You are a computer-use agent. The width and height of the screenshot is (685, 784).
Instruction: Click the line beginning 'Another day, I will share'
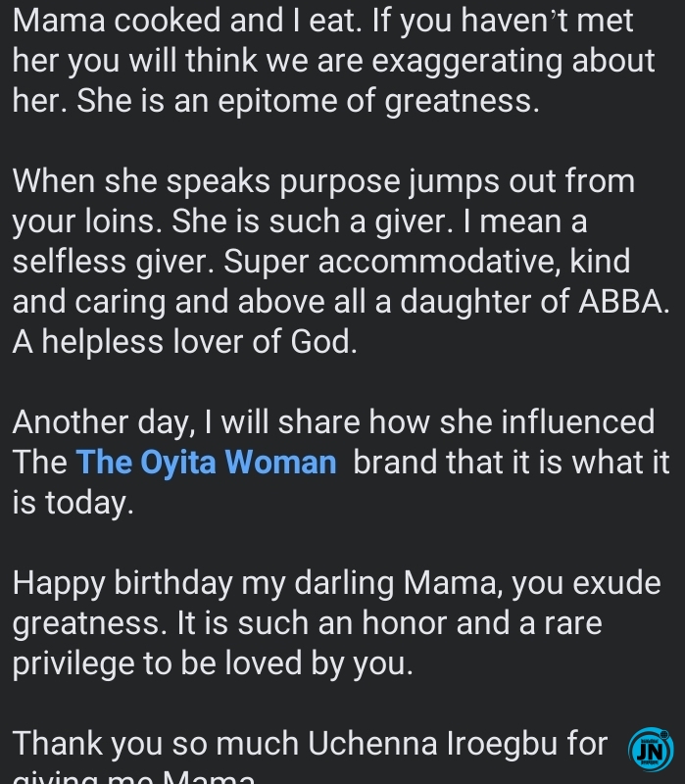coord(333,422)
